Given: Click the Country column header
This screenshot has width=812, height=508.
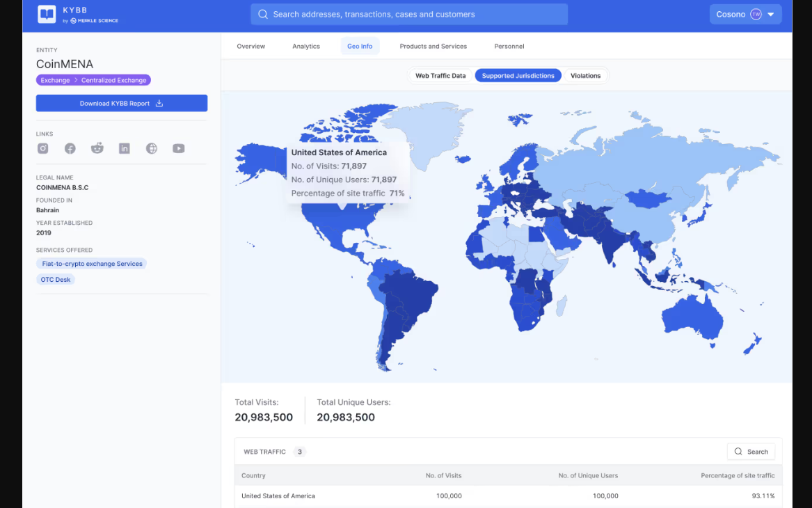Looking at the screenshot, I should click(x=253, y=475).
